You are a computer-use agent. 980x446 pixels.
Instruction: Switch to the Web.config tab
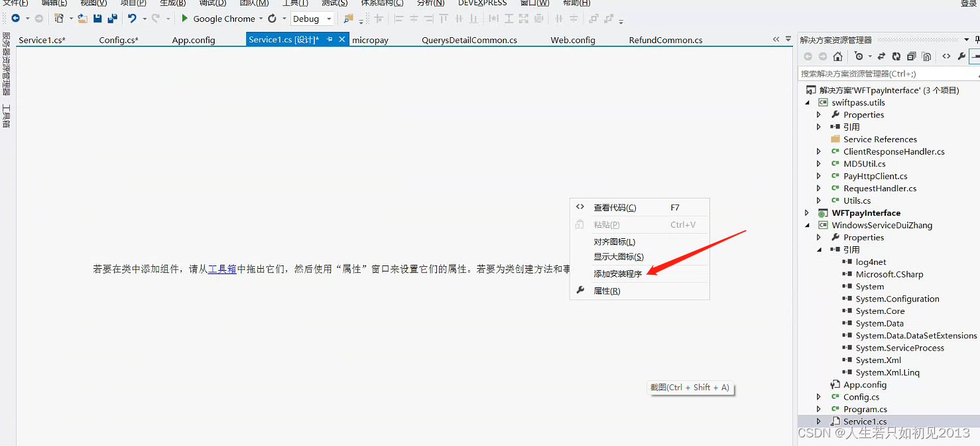pos(572,40)
